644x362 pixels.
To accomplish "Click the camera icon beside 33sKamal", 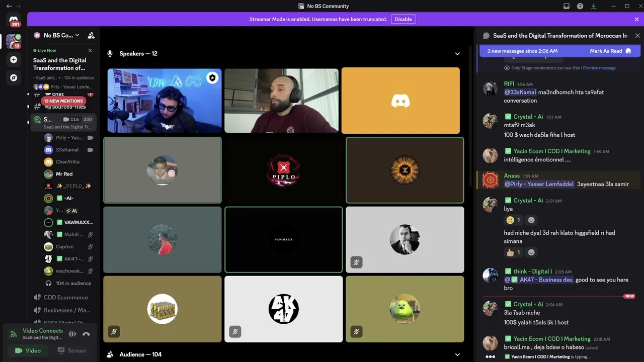I will click(x=91, y=150).
